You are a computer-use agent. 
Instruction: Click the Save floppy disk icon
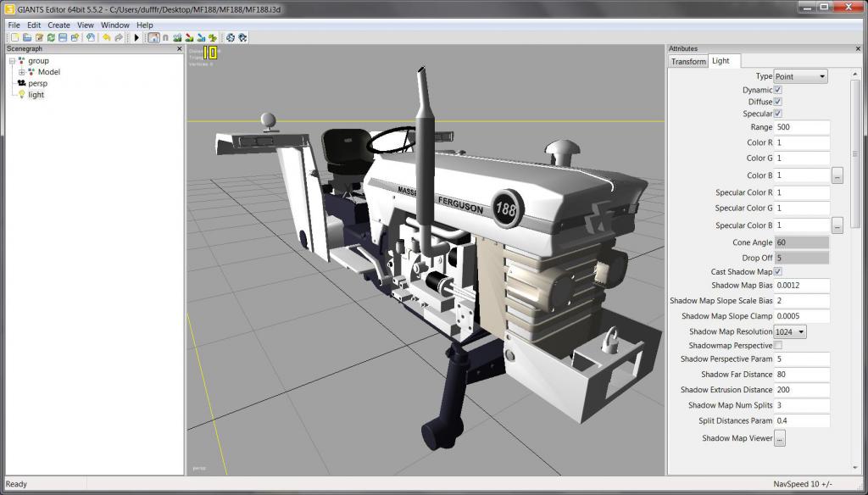pyautogui.click(x=63, y=37)
